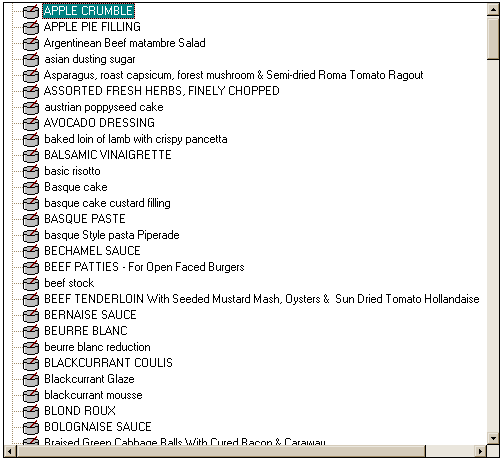Screen dimensions: 503x460
Task: Select basque Style pasta Piperade
Action: 112,235
